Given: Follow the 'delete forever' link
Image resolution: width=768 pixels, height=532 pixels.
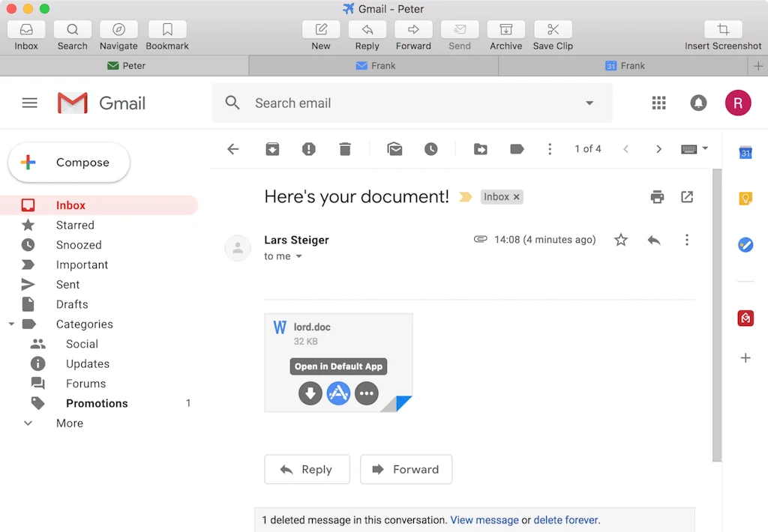Looking at the screenshot, I should [x=565, y=519].
